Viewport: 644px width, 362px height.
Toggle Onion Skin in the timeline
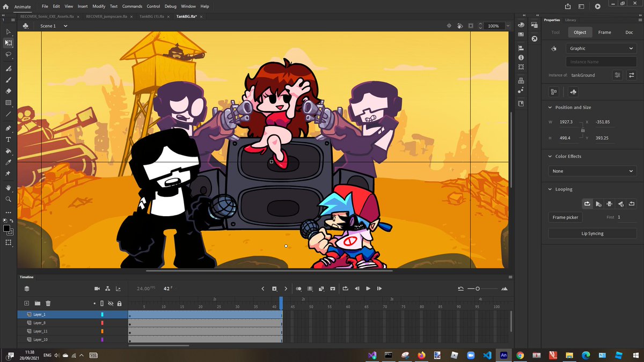tap(299, 289)
